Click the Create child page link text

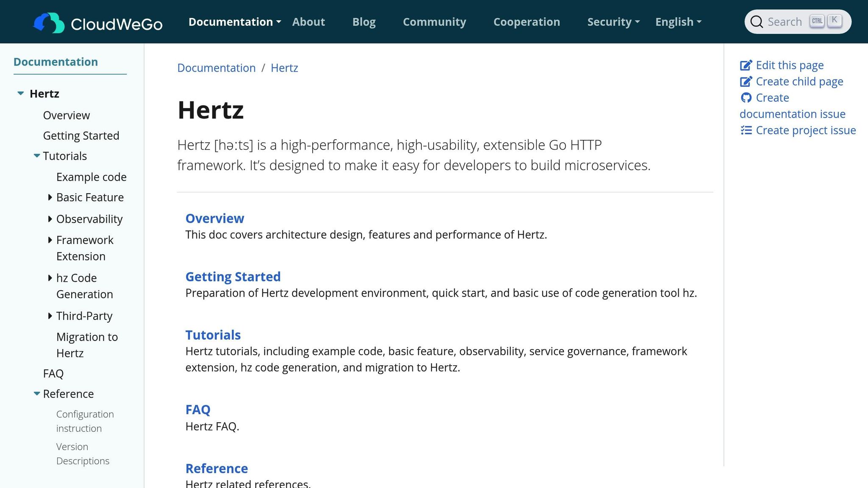(x=799, y=81)
